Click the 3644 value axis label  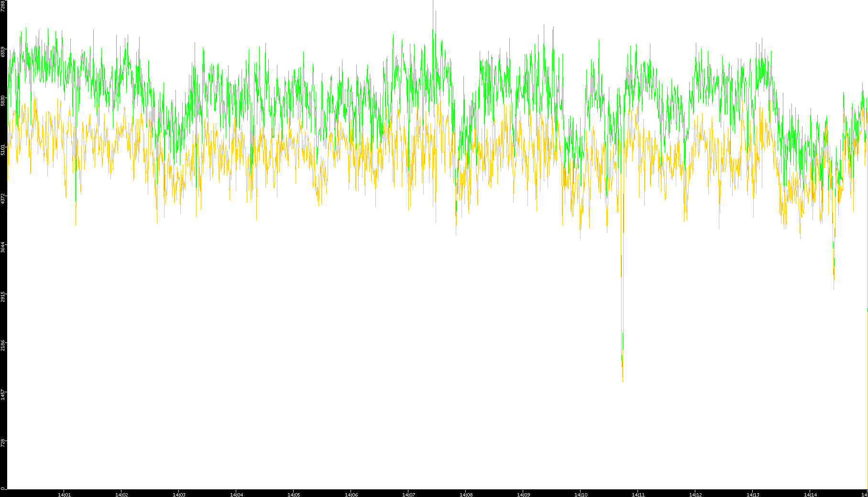[3, 247]
